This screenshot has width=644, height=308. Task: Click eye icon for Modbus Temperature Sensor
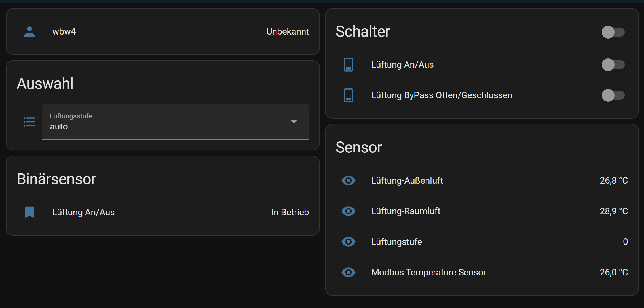pos(349,272)
